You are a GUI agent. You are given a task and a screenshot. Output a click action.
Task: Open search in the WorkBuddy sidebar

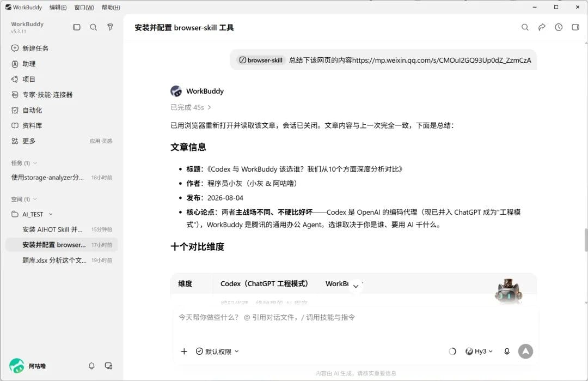[x=94, y=27]
